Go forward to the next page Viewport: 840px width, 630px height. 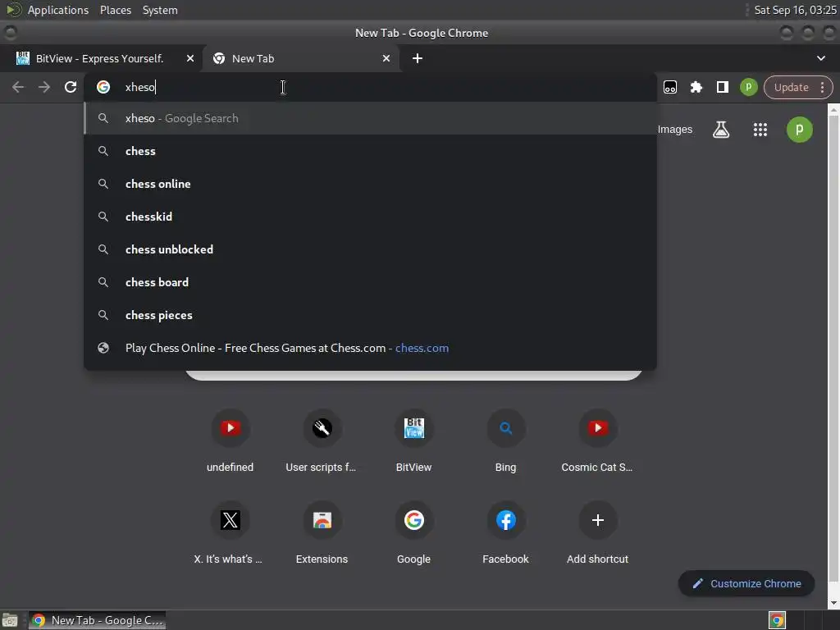pos(44,87)
